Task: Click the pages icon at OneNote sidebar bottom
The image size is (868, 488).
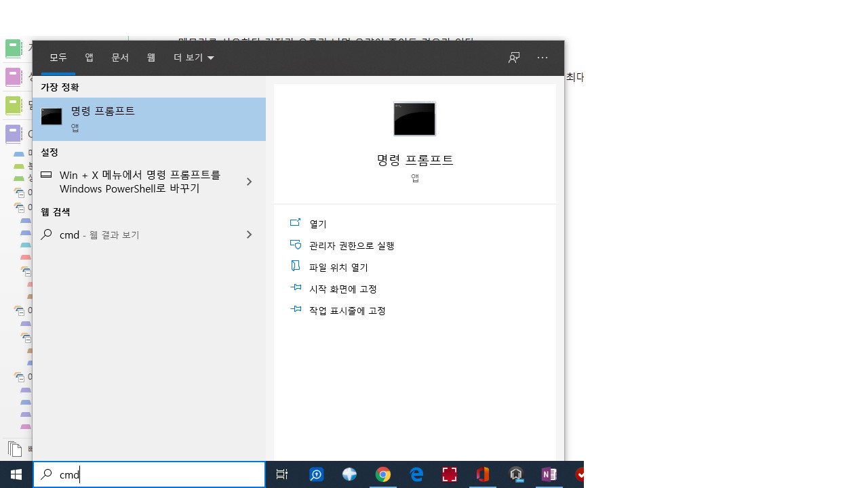Action: point(14,449)
